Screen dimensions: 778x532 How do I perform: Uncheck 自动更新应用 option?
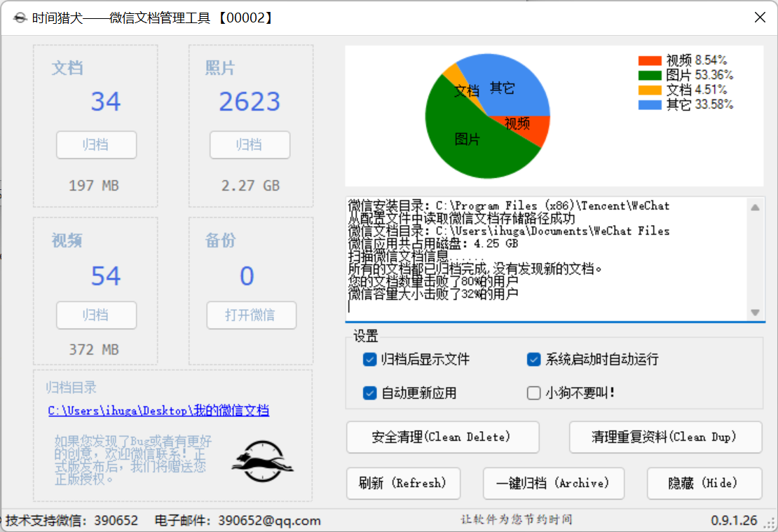(x=369, y=393)
